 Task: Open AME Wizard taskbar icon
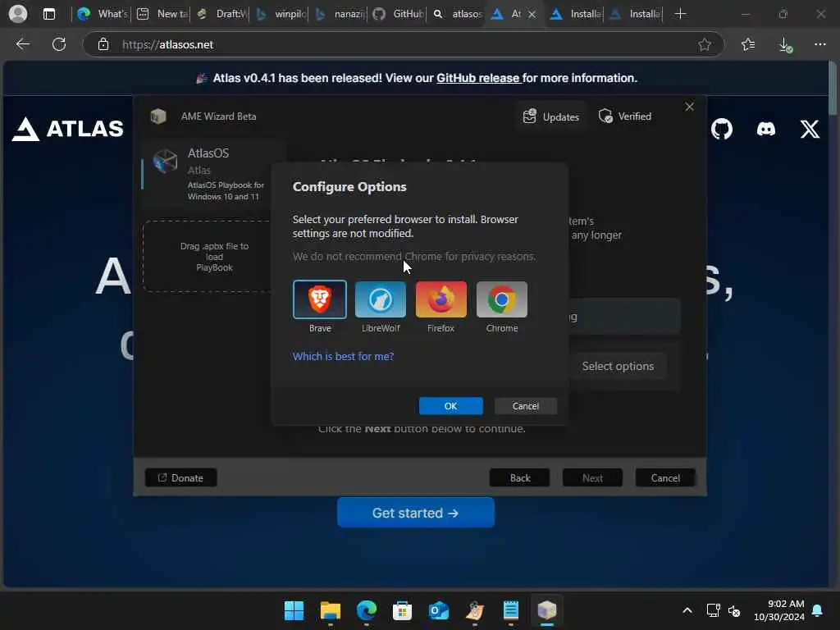547,610
